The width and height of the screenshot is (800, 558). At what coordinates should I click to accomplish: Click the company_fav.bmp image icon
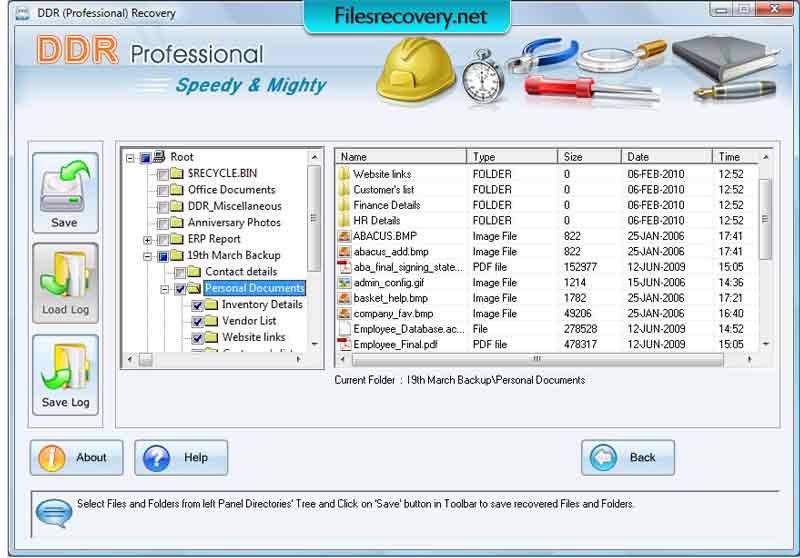point(344,313)
